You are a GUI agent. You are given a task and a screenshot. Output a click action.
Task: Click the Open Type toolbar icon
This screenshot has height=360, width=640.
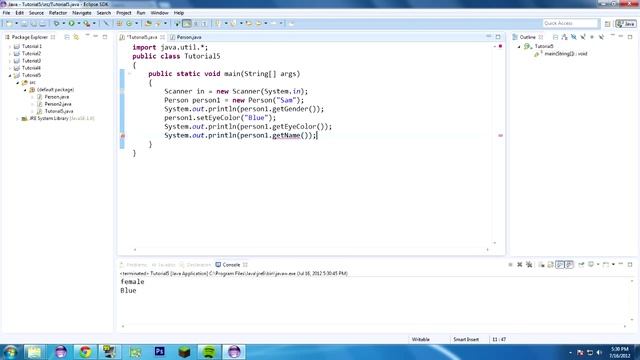click(x=148, y=23)
